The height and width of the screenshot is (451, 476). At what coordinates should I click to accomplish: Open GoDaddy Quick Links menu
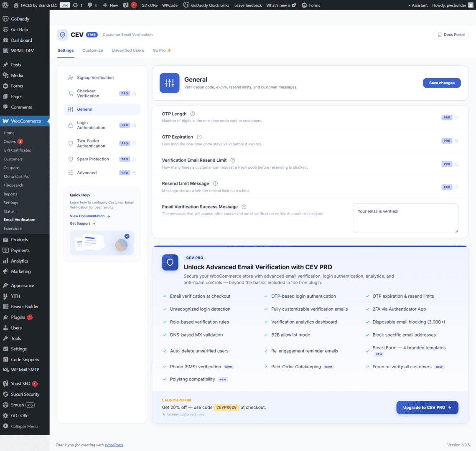coord(206,5)
